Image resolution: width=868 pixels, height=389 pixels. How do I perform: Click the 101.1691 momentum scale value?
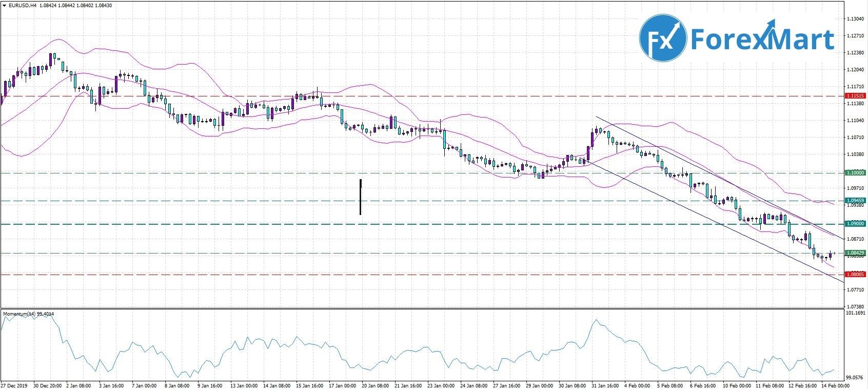(856, 313)
